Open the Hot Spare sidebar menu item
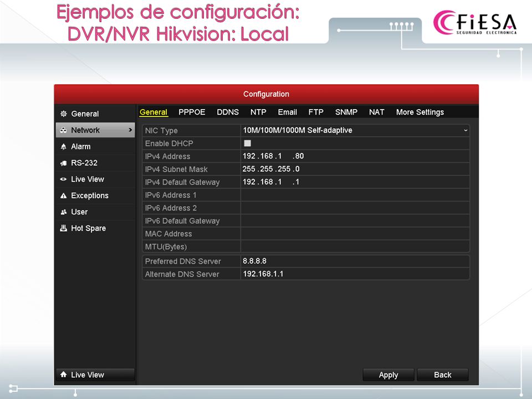This screenshot has width=532, height=399. pos(95,228)
